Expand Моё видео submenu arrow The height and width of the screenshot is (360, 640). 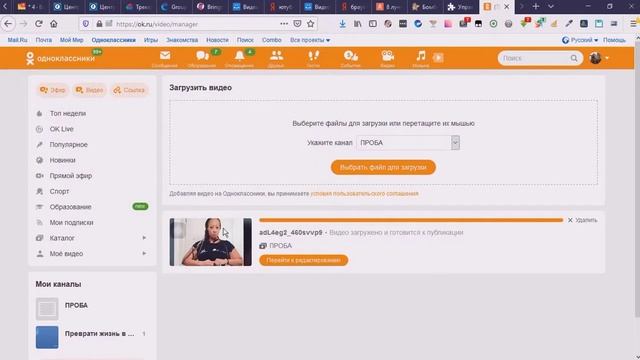click(x=144, y=253)
